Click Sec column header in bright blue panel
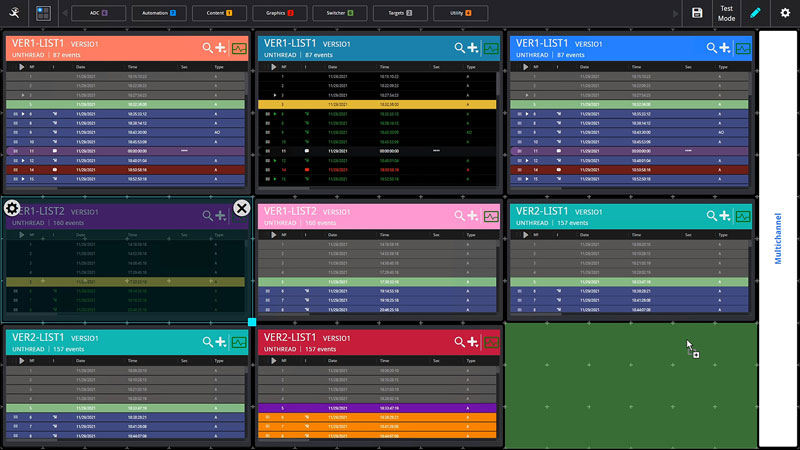This screenshot has width=800, height=450. pyautogui.click(x=688, y=67)
